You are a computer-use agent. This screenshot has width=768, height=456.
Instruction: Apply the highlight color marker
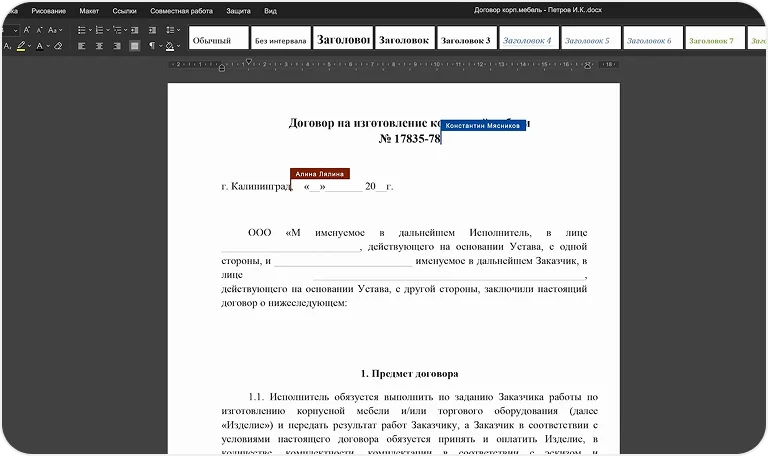(x=21, y=45)
